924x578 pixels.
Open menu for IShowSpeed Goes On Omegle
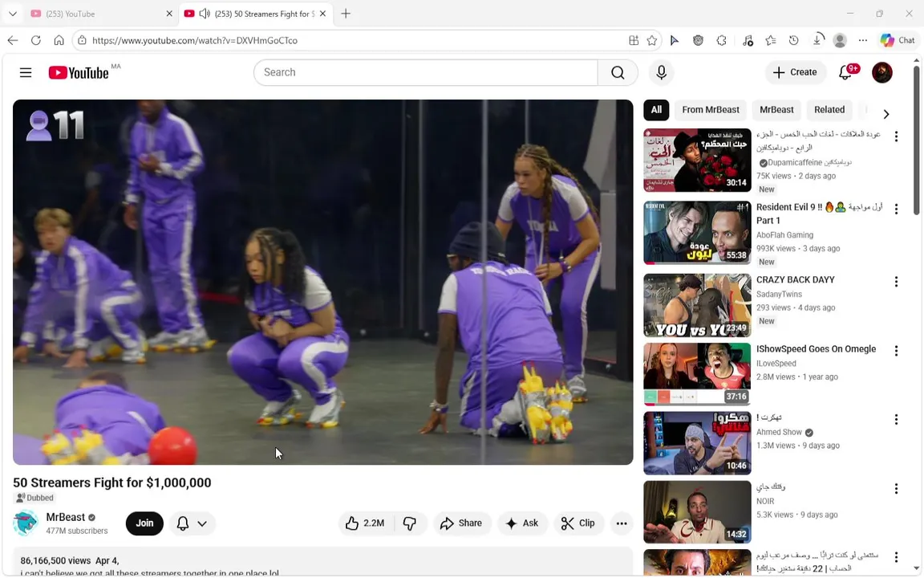(896, 351)
